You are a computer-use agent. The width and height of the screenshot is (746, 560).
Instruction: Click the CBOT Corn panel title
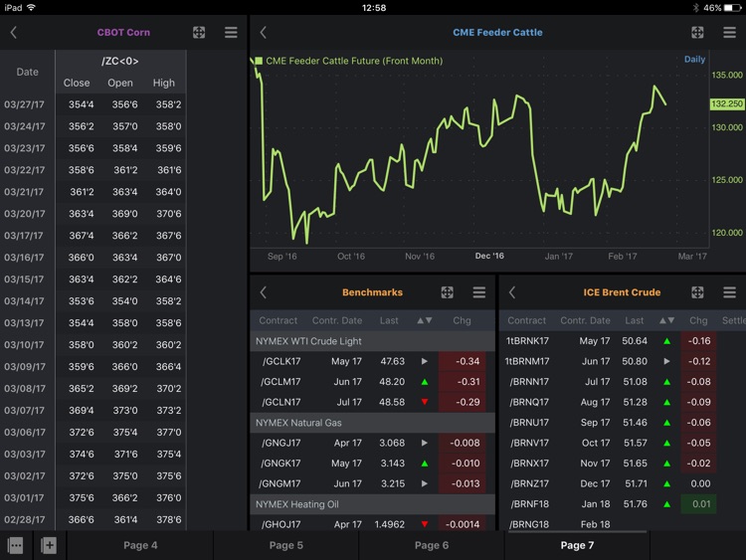(123, 33)
